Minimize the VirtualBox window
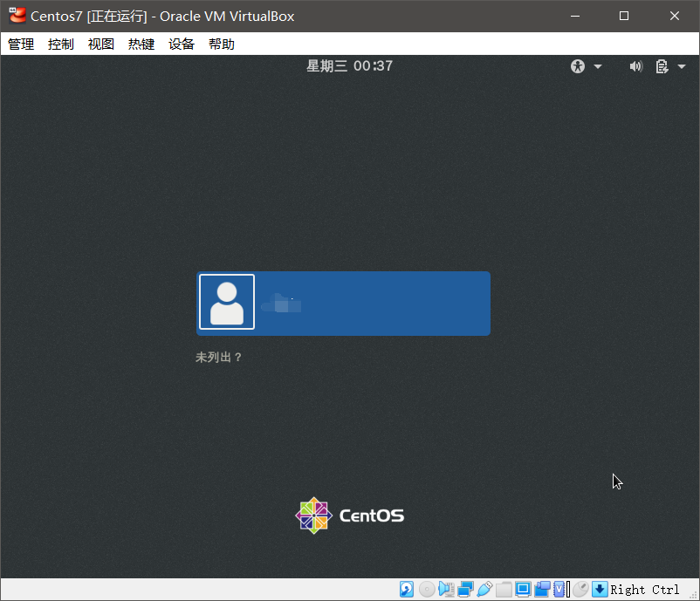700x601 pixels. pos(575,16)
